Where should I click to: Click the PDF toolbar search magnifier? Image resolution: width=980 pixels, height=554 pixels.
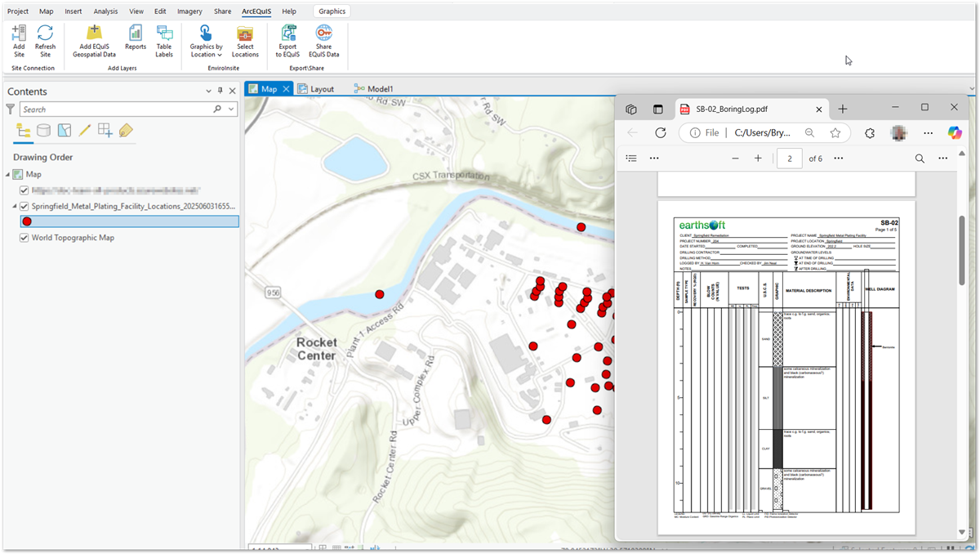pyautogui.click(x=920, y=159)
